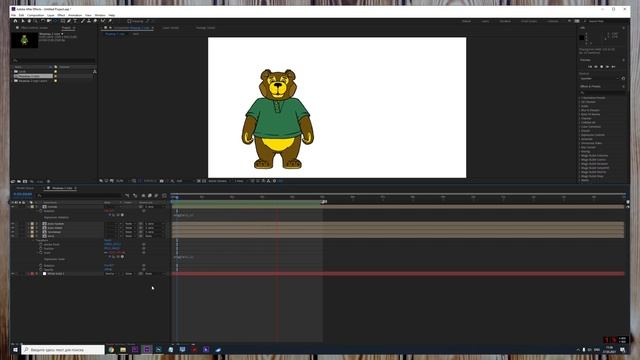The width and height of the screenshot is (640, 360).
Task: Open the Composition menu
Action: pos(36,15)
